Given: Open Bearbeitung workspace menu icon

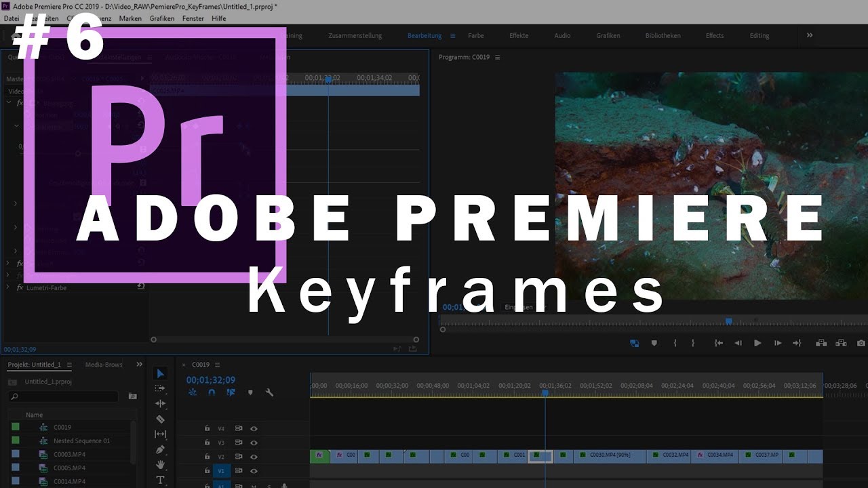Looking at the screenshot, I should coord(452,36).
